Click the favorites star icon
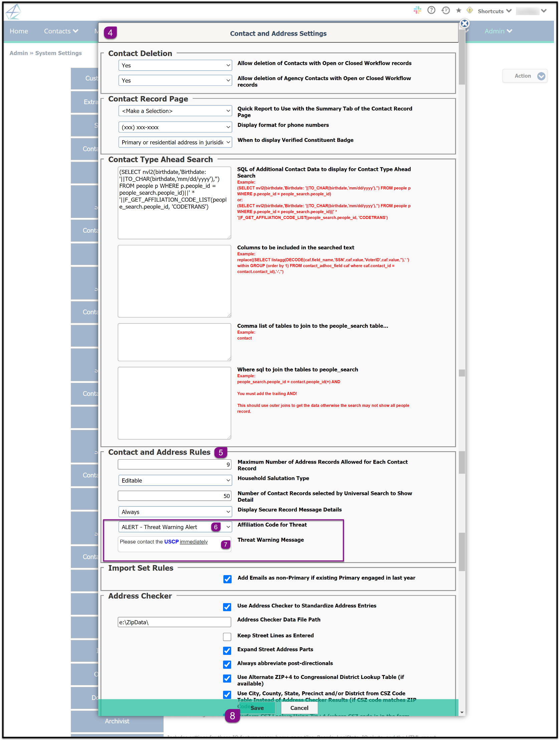 pos(459,10)
